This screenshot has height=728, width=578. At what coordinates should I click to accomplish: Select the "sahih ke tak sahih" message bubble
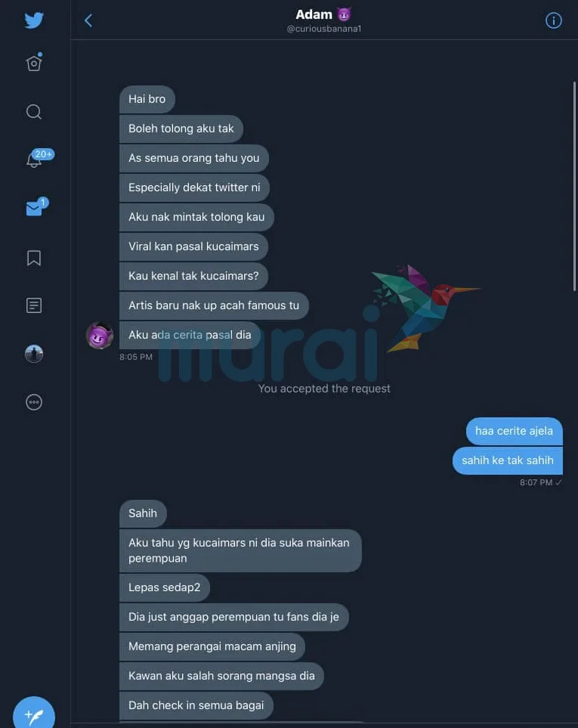pos(508,460)
